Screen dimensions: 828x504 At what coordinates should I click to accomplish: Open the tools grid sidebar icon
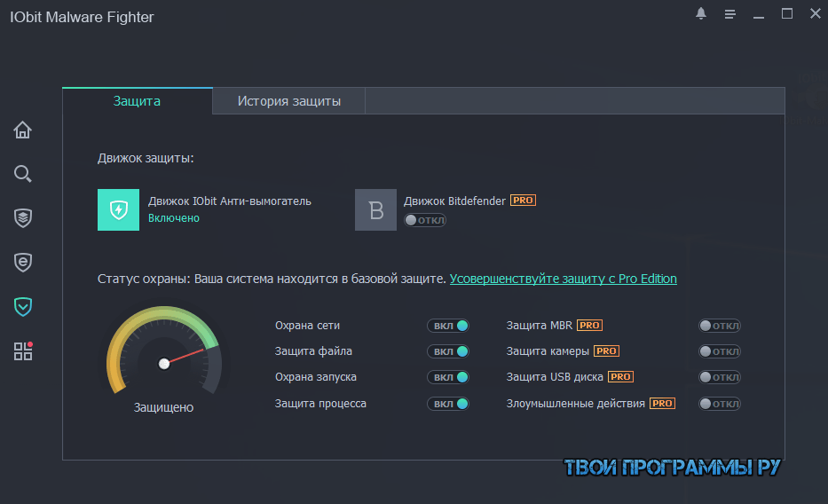[23, 351]
